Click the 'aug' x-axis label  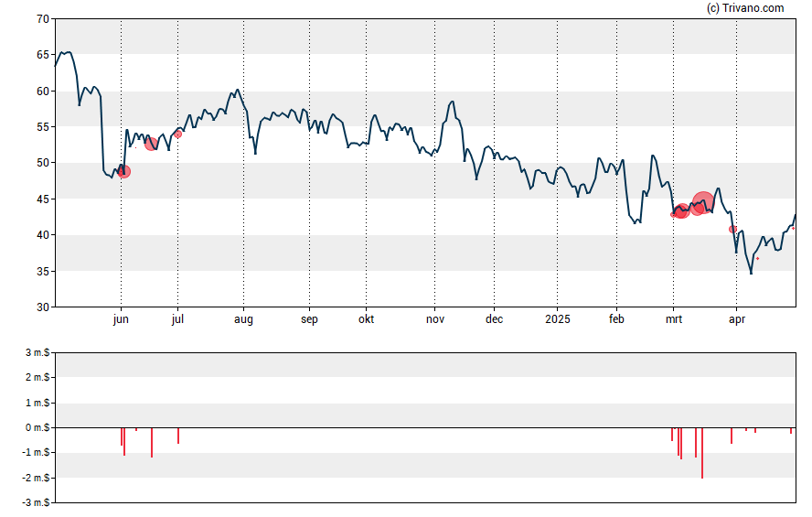pos(243,319)
